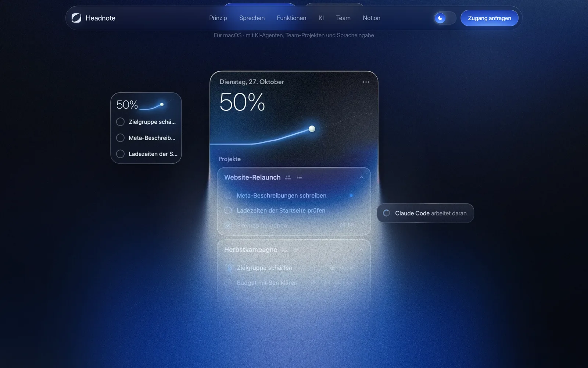Navigate to the KI section
The image size is (588, 368).
coord(321,18)
